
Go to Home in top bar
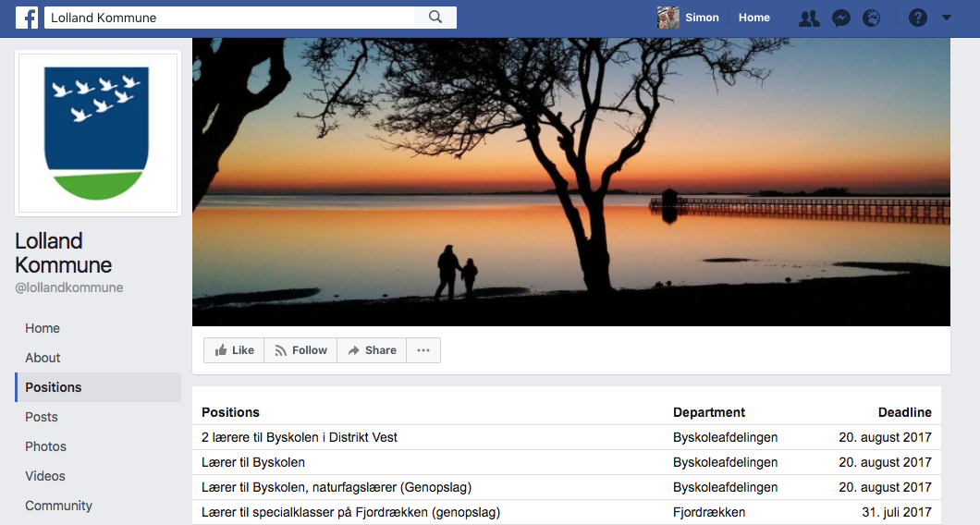pyautogui.click(x=753, y=18)
